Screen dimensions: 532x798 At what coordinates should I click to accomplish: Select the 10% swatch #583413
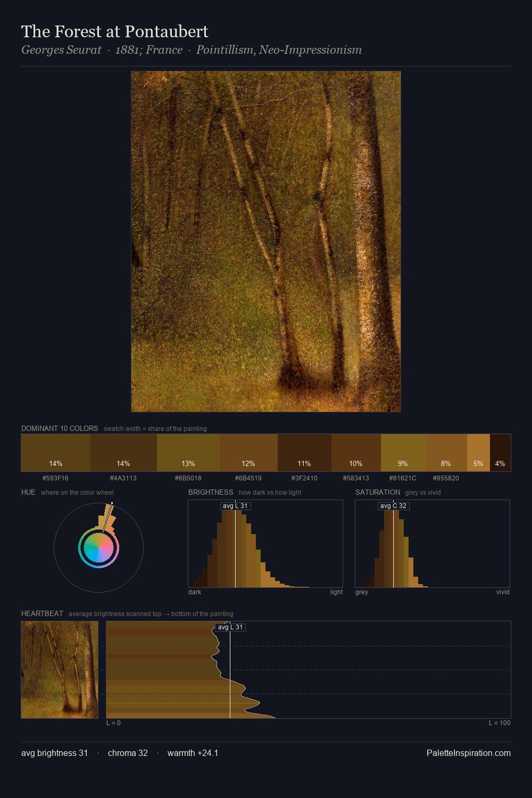pos(356,453)
